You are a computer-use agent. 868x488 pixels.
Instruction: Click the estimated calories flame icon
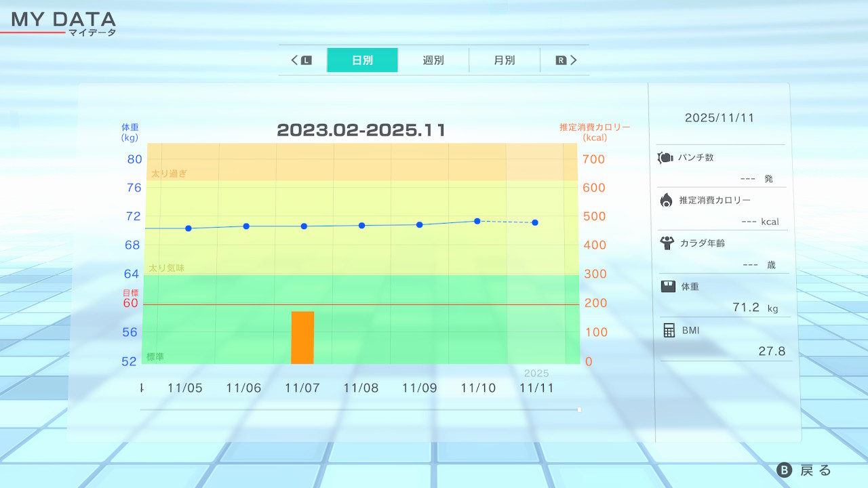click(x=667, y=200)
